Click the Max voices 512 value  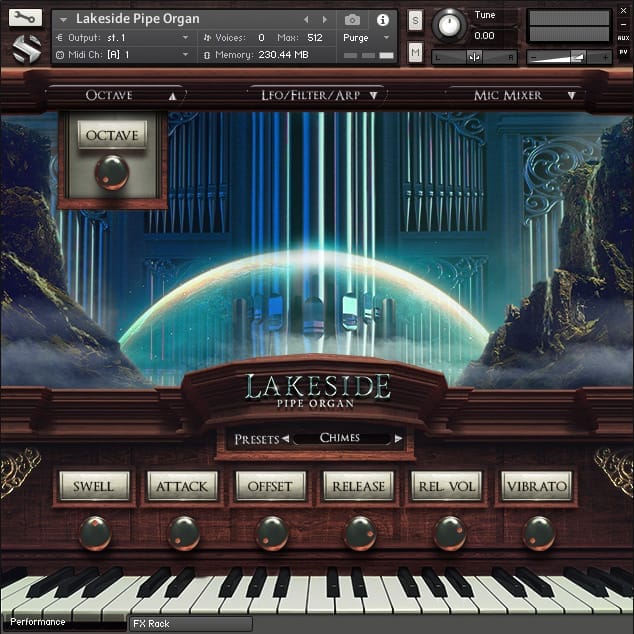pyautogui.click(x=315, y=38)
